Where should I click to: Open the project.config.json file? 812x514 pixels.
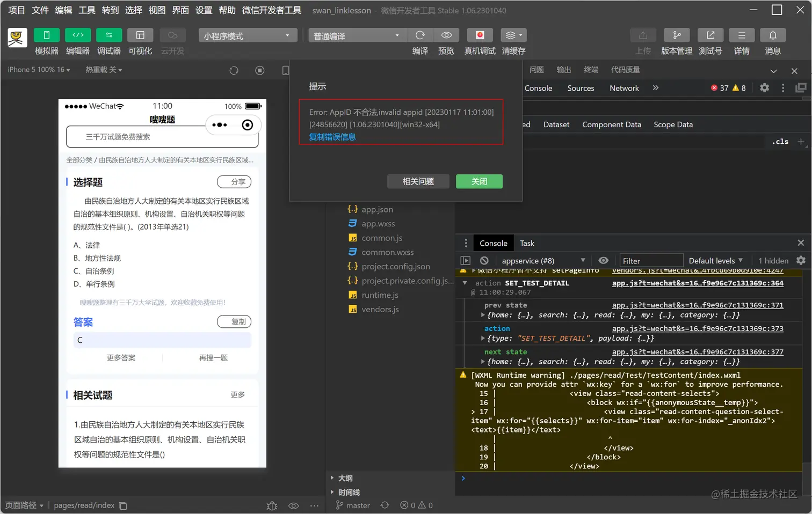click(396, 266)
